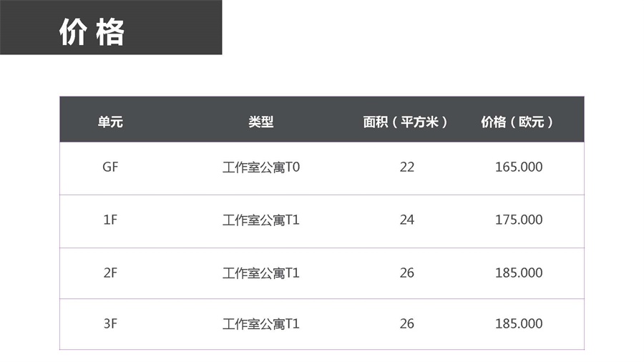Select the 1F unit cell
The width and height of the screenshot is (644, 362).
[x=110, y=220]
